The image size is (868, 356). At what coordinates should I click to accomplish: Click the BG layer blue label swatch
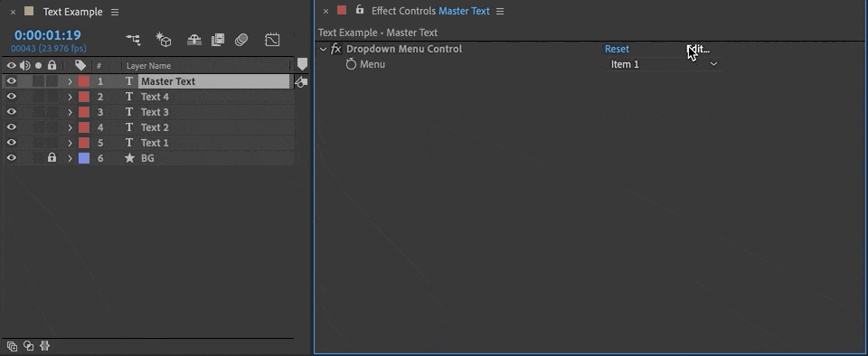click(83, 158)
